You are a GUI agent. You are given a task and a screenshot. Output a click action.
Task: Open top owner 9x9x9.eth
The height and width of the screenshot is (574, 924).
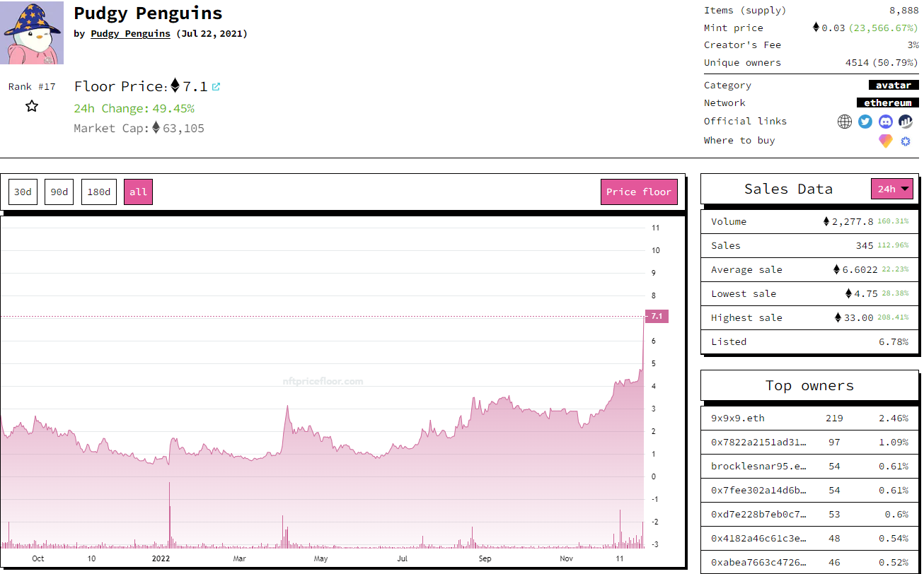pyautogui.click(x=737, y=418)
